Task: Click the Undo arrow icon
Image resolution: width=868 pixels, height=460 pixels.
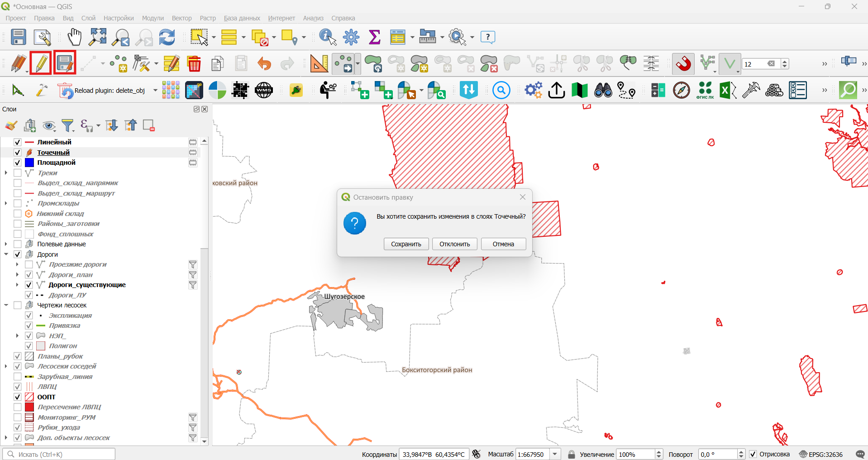Action: pyautogui.click(x=264, y=64)
